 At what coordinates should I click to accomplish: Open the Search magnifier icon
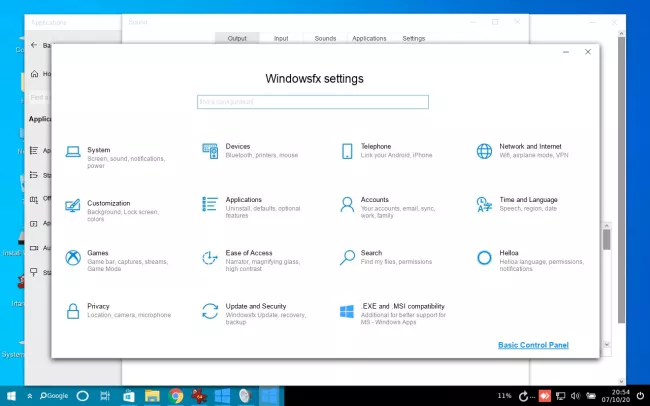(x=347, y=258)
